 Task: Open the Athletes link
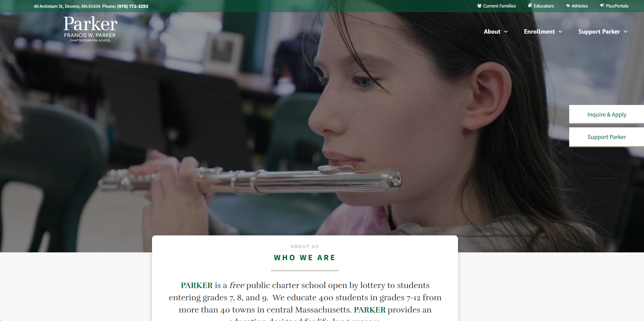coord(580,6)
